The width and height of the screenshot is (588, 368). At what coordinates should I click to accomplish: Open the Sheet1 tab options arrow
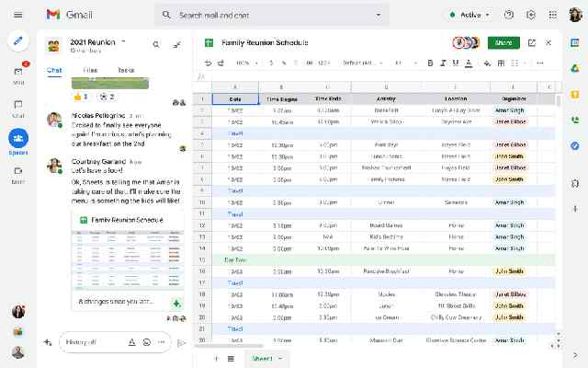click(280, 359)
